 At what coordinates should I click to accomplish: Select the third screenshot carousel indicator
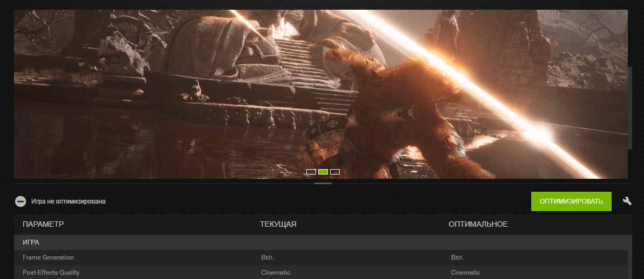pos(335,172)
